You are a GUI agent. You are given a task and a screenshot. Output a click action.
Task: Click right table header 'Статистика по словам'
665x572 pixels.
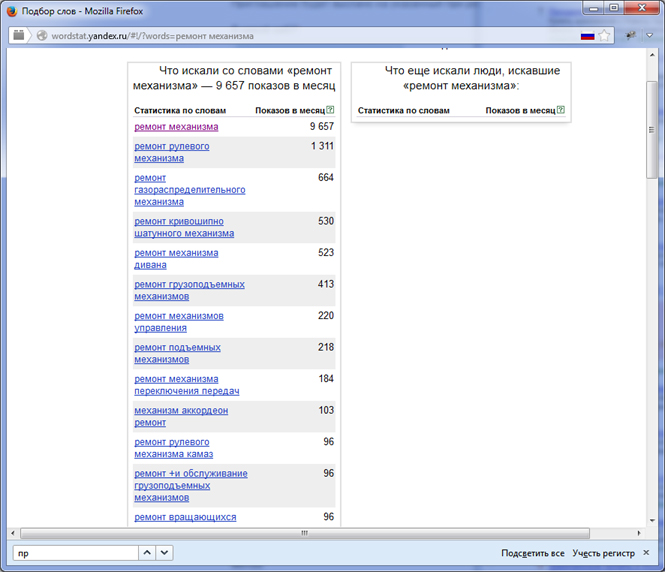click(x=404, y=111)
